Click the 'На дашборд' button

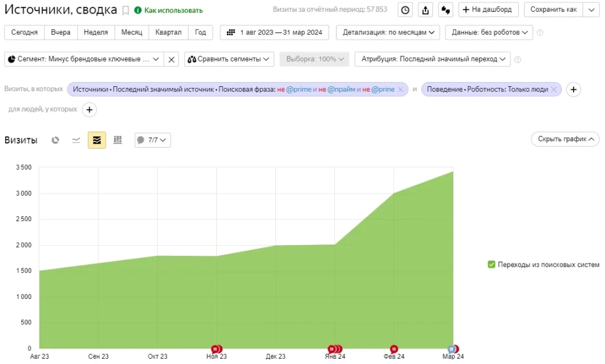pyautogui.click(x=488, y=9)
